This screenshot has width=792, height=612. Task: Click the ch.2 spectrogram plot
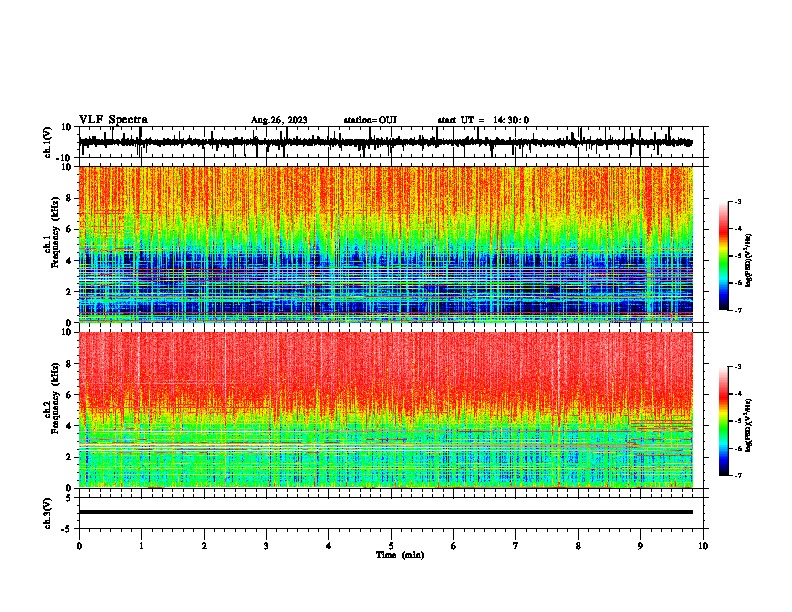click(x=386, y=410)
